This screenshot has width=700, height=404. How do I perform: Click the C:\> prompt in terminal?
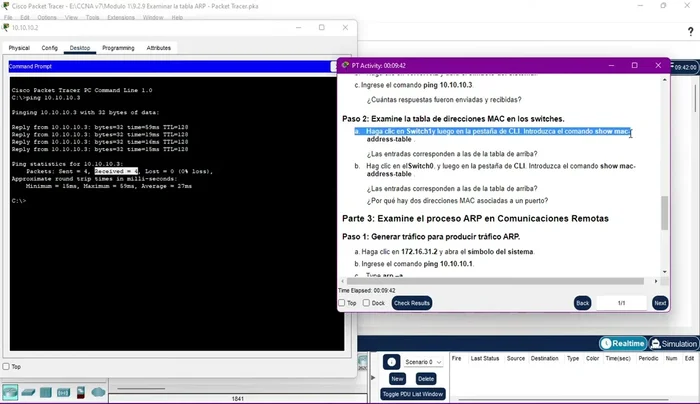click(x=19, y=201)
